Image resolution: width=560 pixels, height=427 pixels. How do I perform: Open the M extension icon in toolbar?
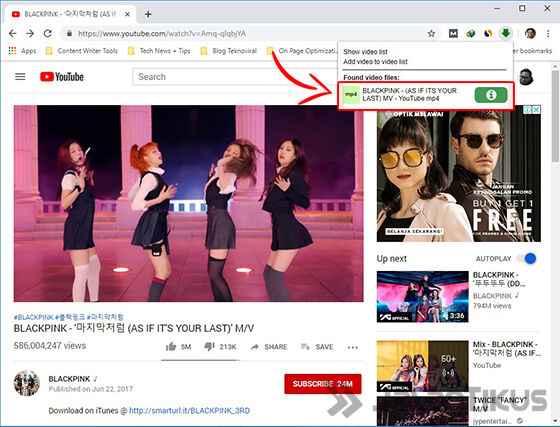(x=453, y=34)
